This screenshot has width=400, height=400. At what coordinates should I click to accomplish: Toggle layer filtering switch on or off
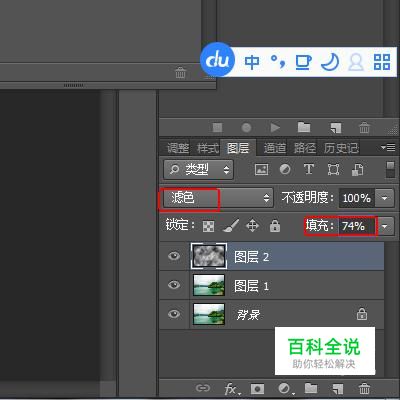pos(390,170)
